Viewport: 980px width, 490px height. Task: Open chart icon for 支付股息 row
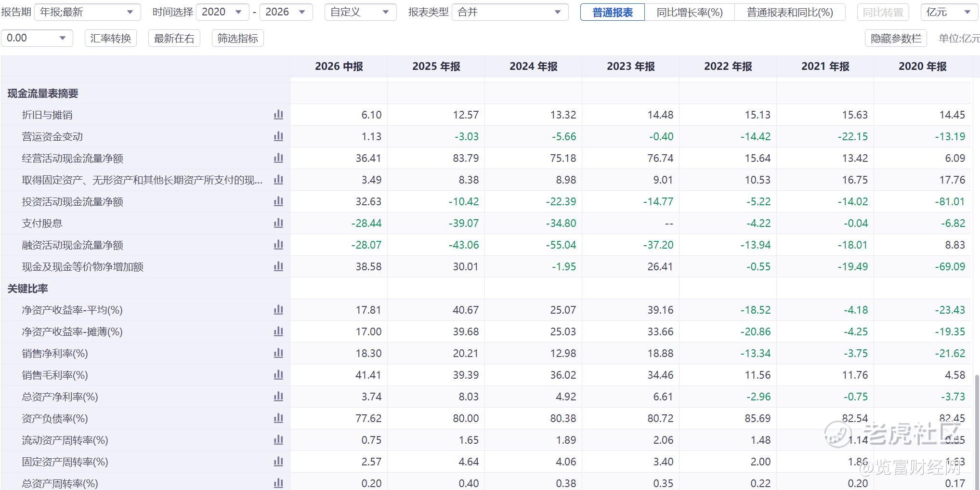click(x=278, y=223)
